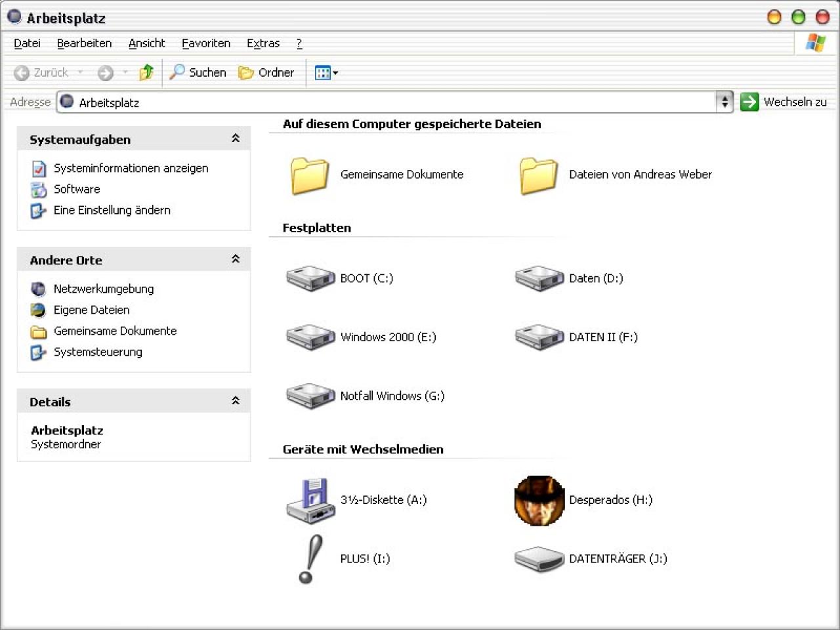
Task: Open the Eigene Dateien link
Action: [92, 310]
